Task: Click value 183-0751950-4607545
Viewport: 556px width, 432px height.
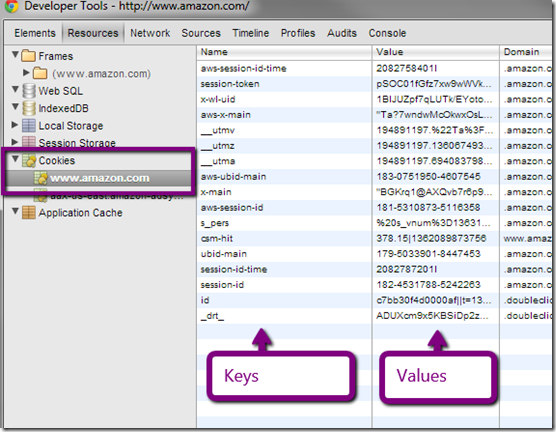Action: pyautogui.click(x=428, y=177)
